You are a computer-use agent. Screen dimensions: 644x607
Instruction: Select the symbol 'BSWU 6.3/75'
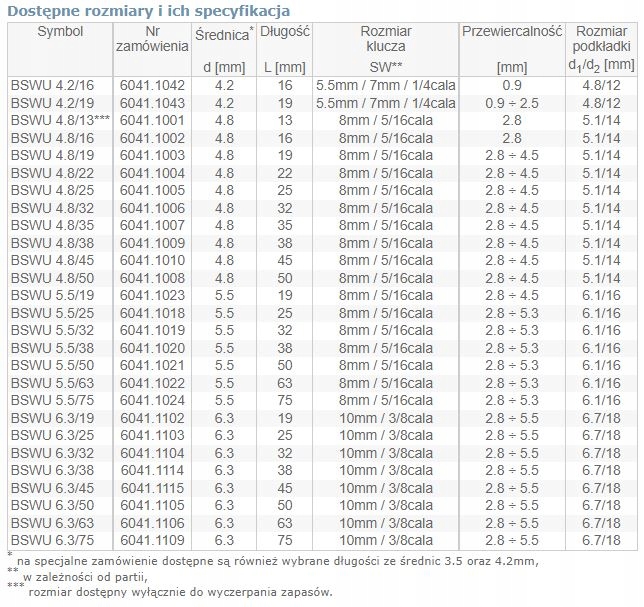(52, 540)
